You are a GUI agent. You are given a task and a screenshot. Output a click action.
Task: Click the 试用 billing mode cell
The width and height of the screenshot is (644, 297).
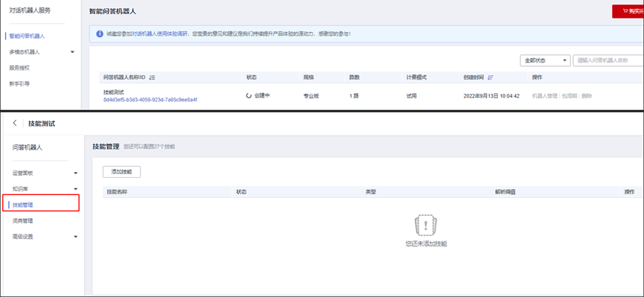pyautogui.click(x=411, y=96)
